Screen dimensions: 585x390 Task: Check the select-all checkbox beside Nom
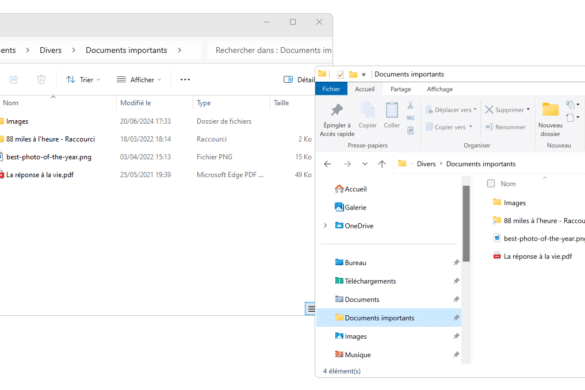coord(491,183)
